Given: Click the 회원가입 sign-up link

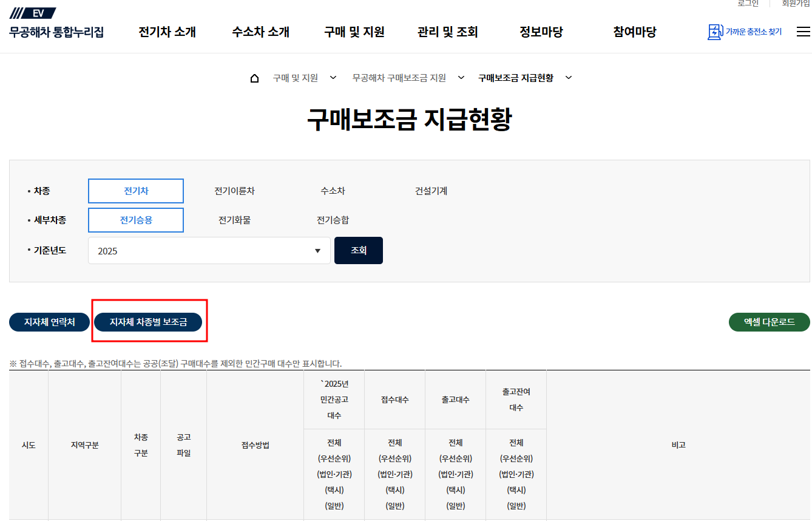Looking at the screenshot, I should [793, 4].
